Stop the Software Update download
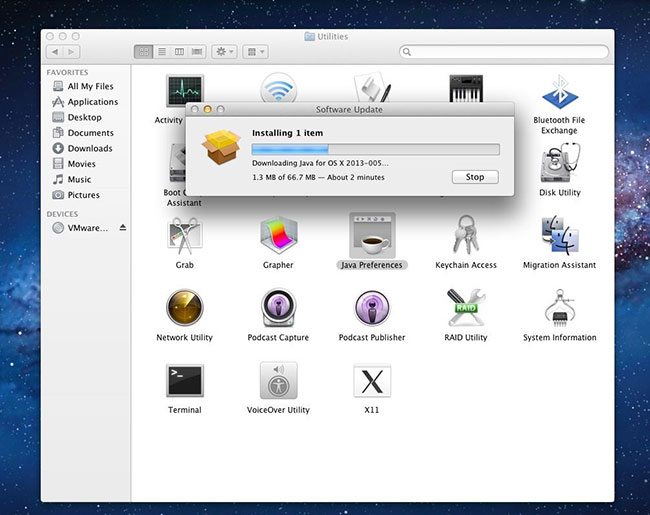The image size is (650, 515). [x=475, y=177]
